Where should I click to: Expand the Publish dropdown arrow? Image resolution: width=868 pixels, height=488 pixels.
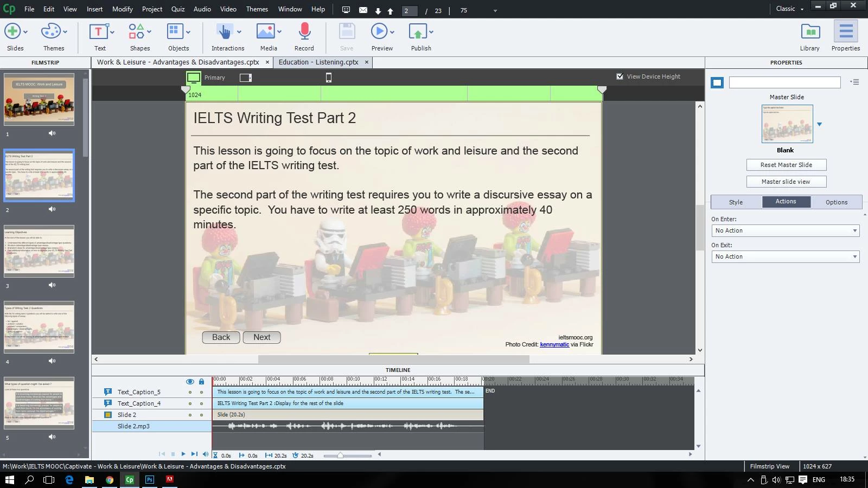click(431, 32)
